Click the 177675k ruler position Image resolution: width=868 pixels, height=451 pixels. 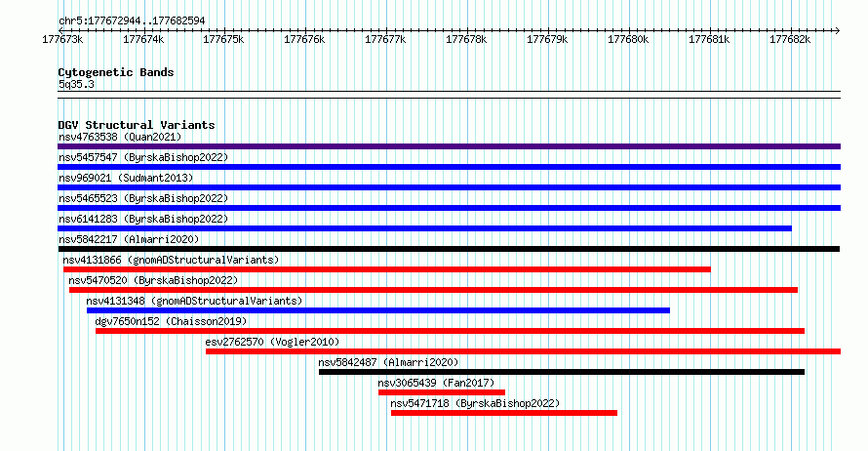223,40
